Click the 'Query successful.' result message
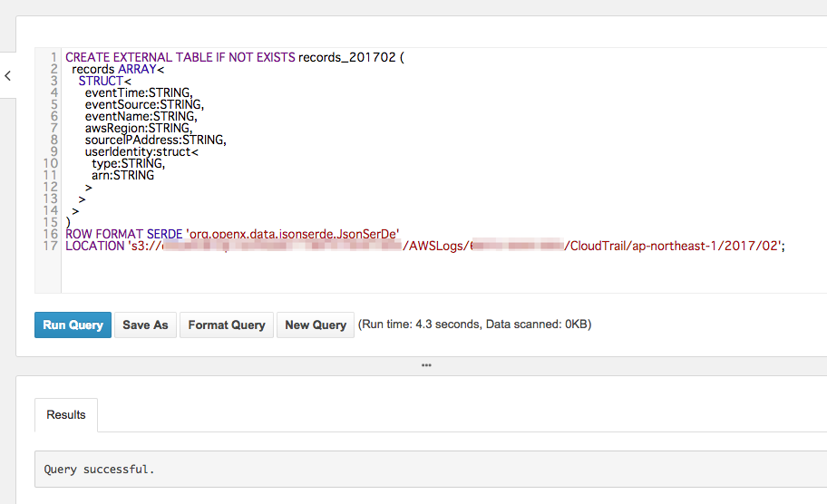 [100, 470]
